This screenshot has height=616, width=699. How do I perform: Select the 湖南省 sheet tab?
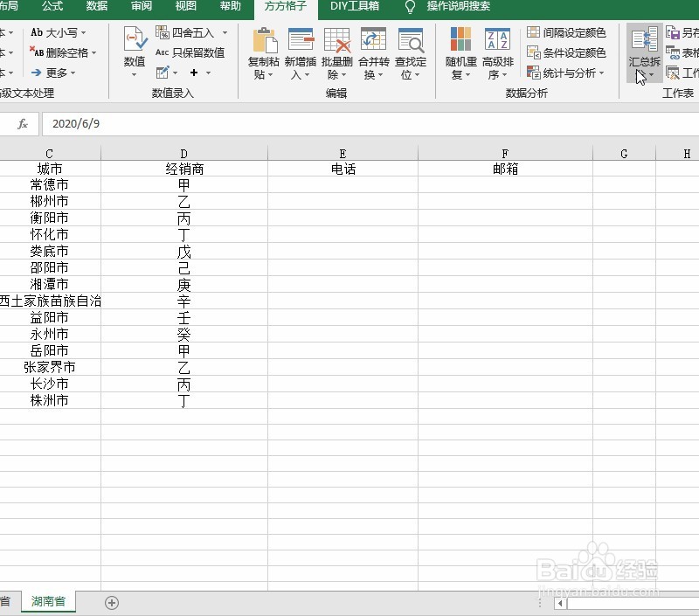[48, 601]
